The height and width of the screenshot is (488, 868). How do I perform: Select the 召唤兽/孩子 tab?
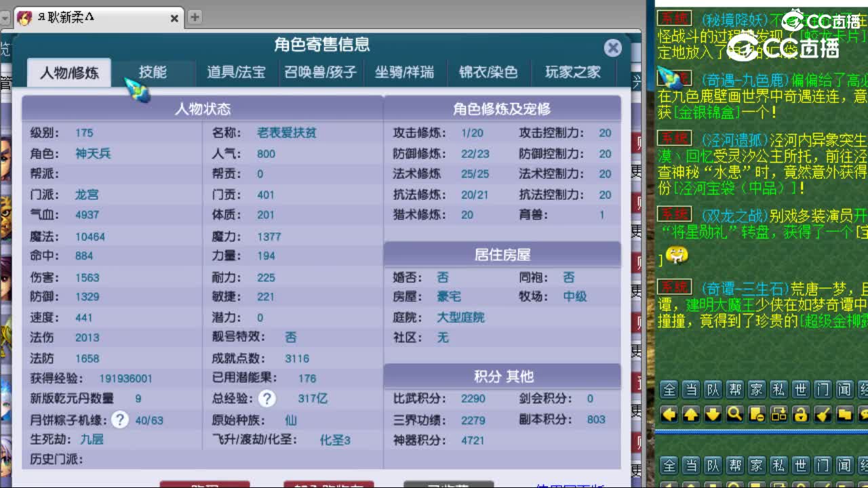click(x=320, y=72)
